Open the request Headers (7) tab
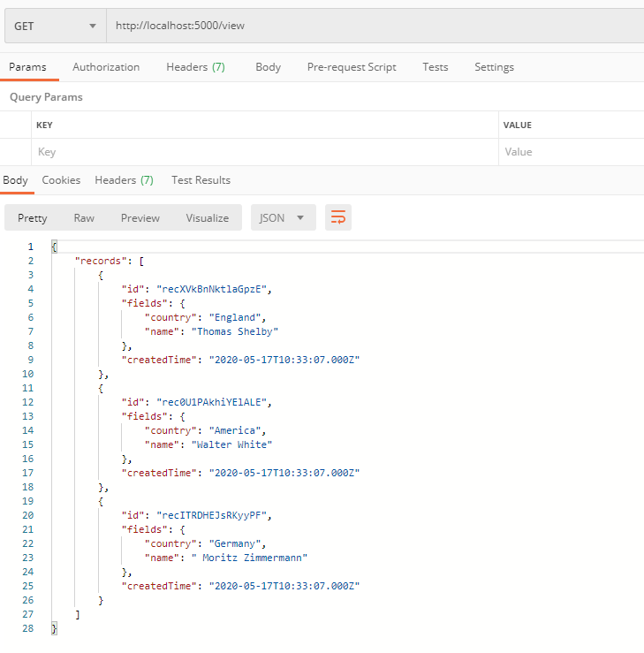Viewport: 644px width, 653px height. pos(195,67)
